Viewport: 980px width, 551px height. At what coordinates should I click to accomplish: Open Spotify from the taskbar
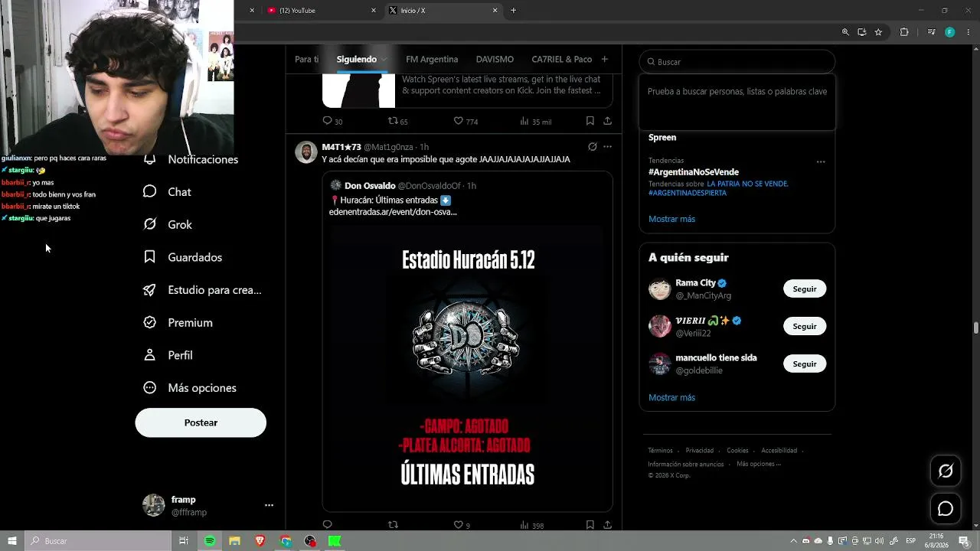point(210,541)
